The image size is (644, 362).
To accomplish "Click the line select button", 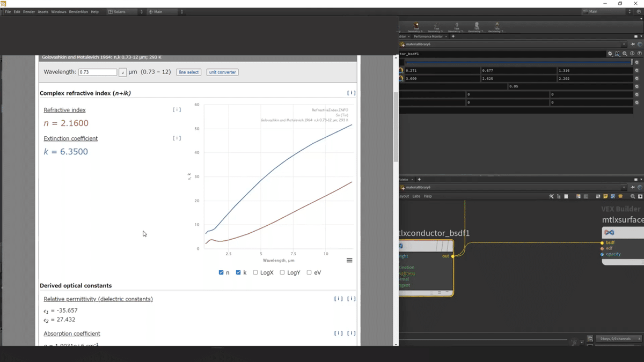I will (x=189, y=72).
